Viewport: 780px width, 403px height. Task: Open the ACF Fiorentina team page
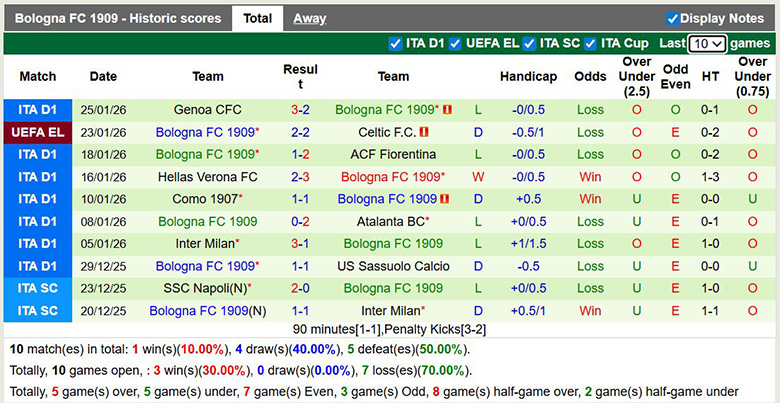pyautogui.click(x=393, y=154)
